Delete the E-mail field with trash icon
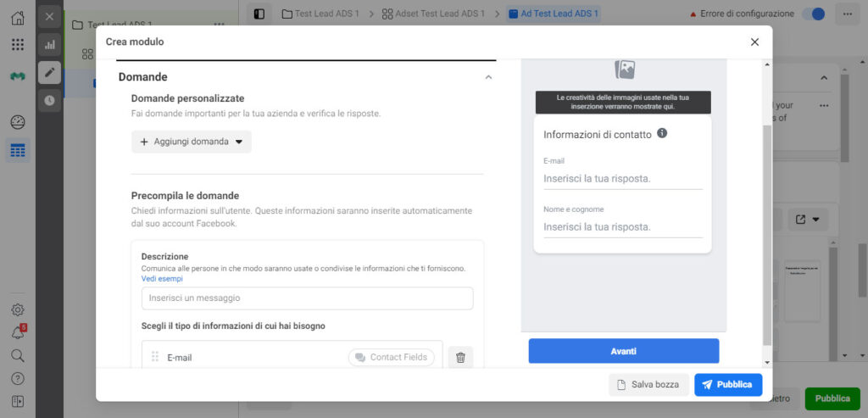The height and width of the screenshot is (418, 868). tap(460, 358)
